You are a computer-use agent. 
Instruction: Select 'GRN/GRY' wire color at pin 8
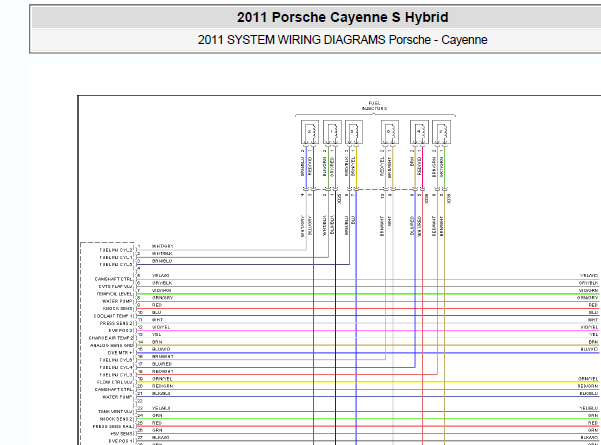coord(163,297)
